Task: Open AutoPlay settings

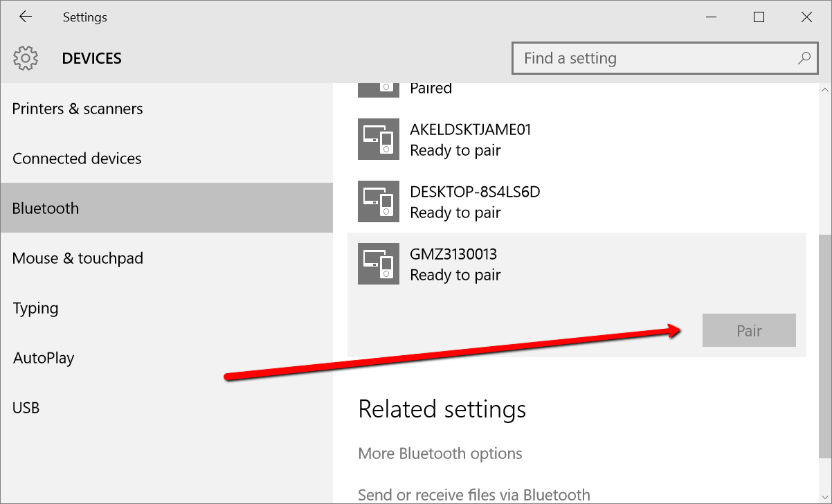Action: [x=43, y=358]
